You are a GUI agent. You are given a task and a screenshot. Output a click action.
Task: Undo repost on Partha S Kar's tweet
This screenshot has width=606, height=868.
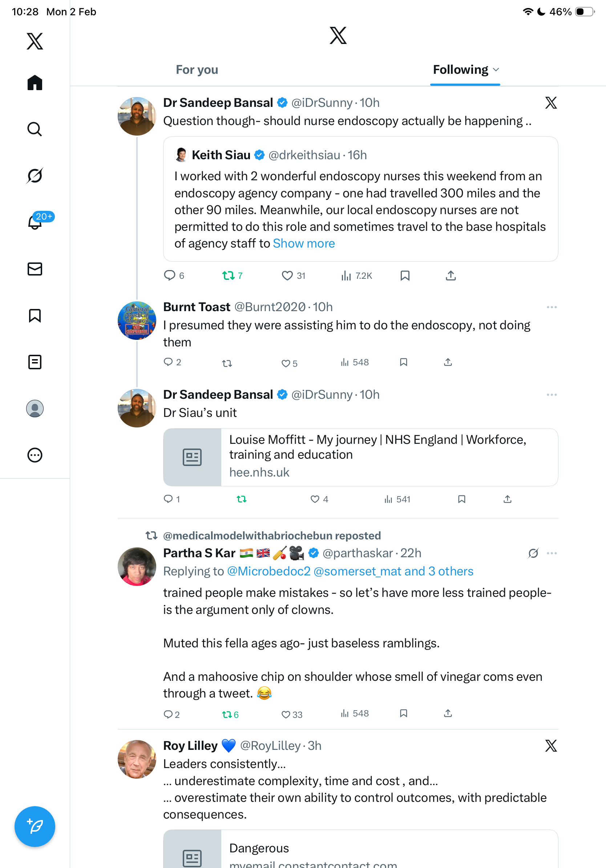click(227, 714)
